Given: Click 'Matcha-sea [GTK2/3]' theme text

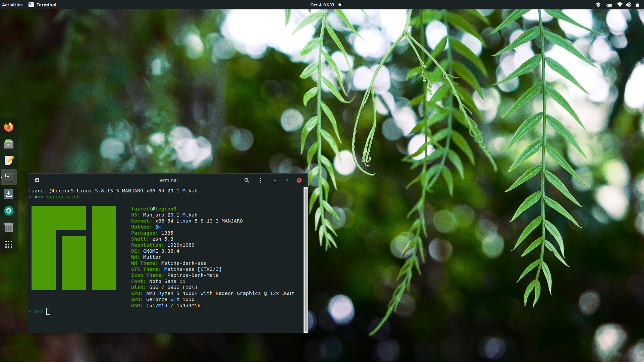Looking at the screenshot, I should (193, 269).
